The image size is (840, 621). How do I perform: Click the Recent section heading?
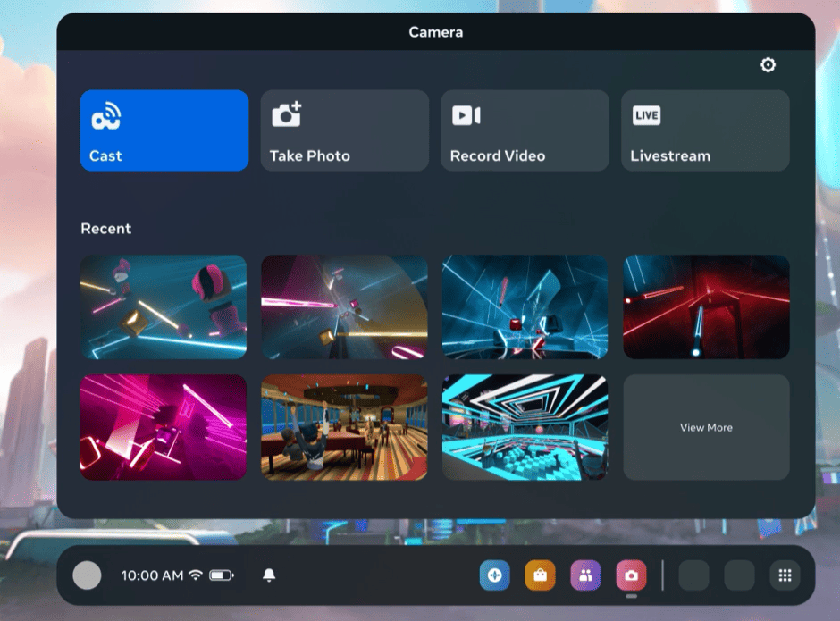click(x=106, y=229)
